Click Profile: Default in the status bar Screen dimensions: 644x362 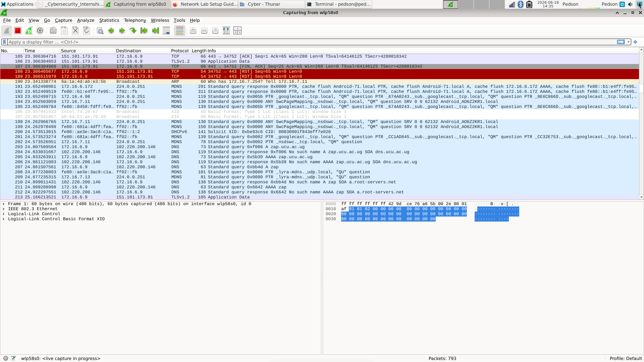[626, 358]
